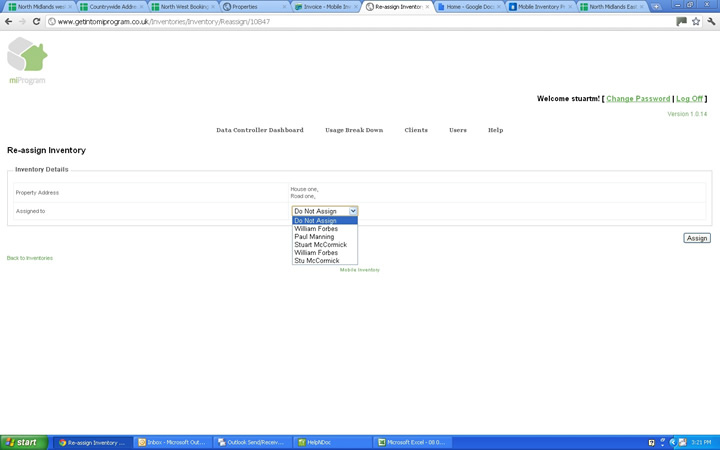Switch to the Home - Google Docs tab

coord(468,7)
